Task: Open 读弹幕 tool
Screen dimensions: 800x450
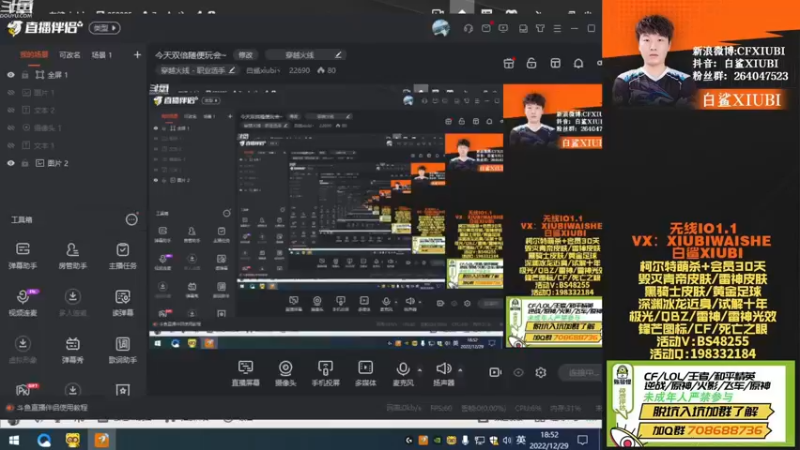Action: [122, 302]
